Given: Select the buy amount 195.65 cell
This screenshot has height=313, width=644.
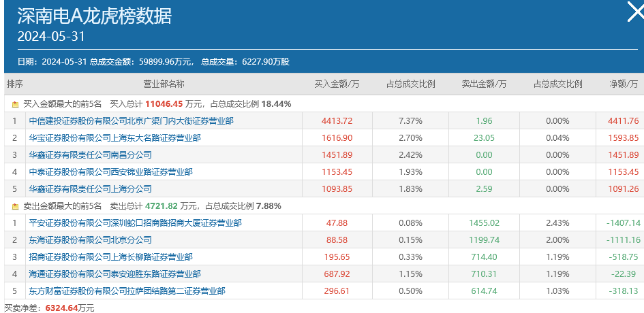Looking at the screenshot, I should 337,257.
